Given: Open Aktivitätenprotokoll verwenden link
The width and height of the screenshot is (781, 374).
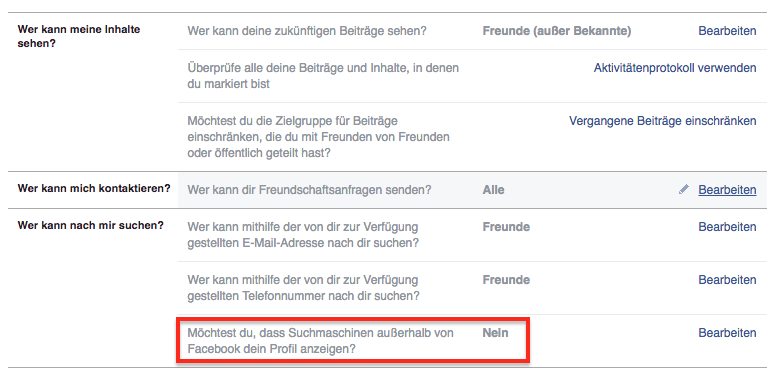Looking at the screenshot, I should point(675,68).
